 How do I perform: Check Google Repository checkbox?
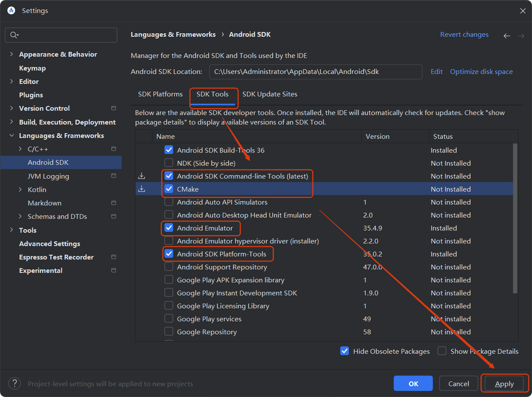tap(169, 332)
